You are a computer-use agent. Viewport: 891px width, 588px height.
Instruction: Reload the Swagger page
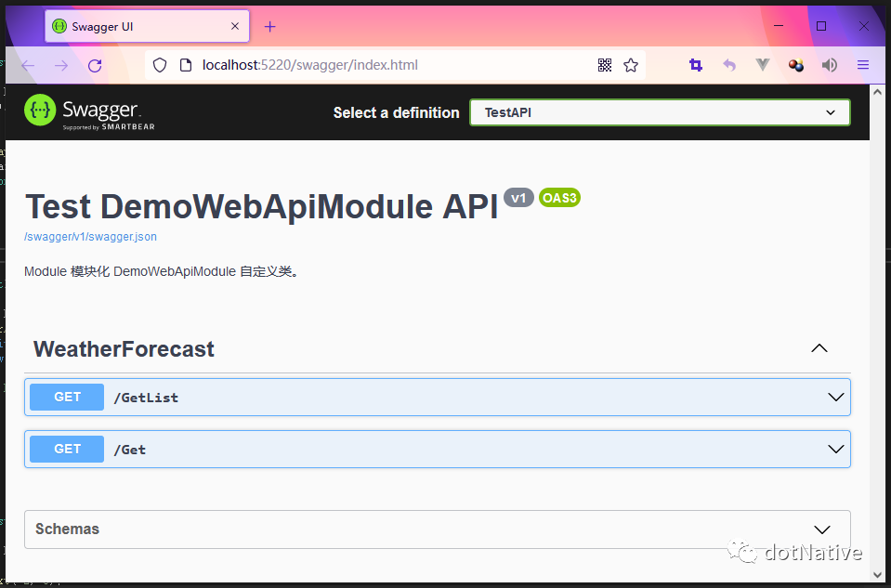click(95, 65)
